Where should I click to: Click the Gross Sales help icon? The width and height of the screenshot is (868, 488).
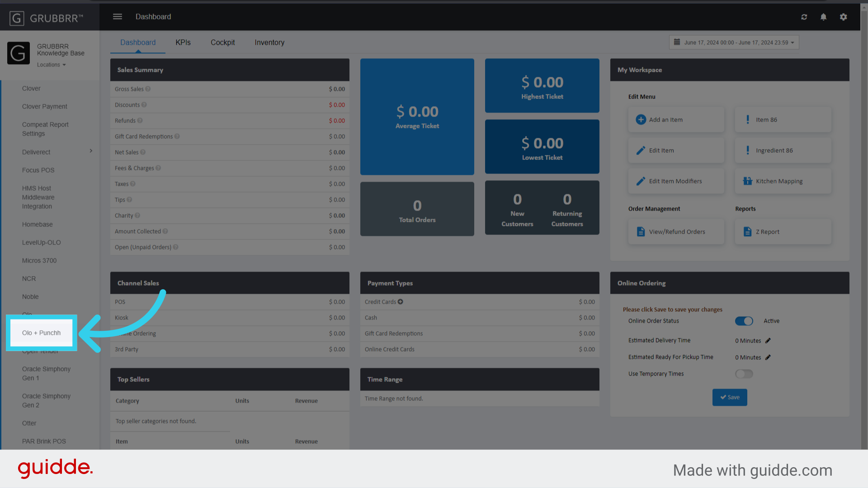(148, 89)
